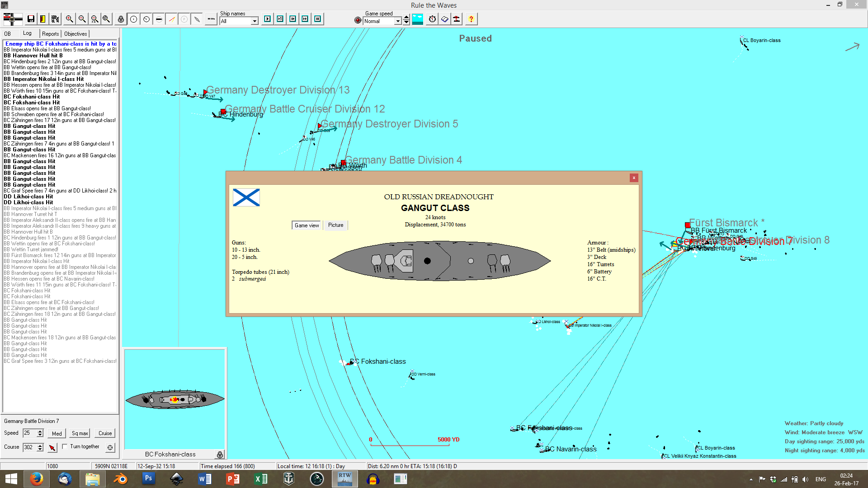The height and width of the screenshot is (488, 868).
Task: Click the Course input field
Action: pos(29,447)
